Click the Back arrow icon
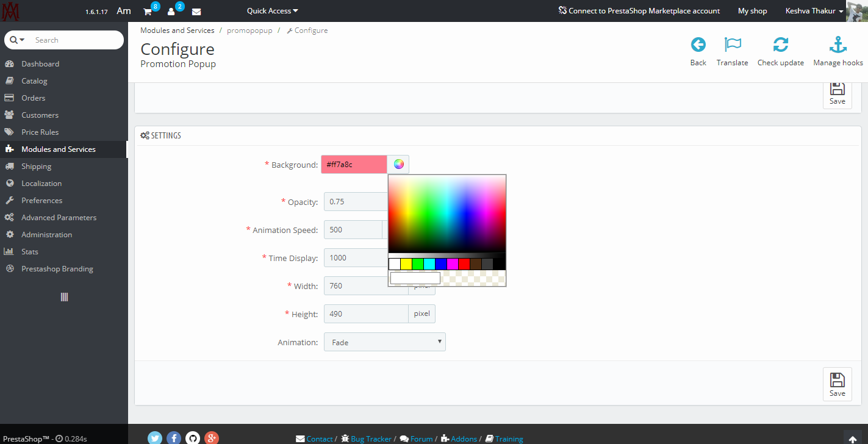This screenshot has height=444, width=868. click(698, 45)
